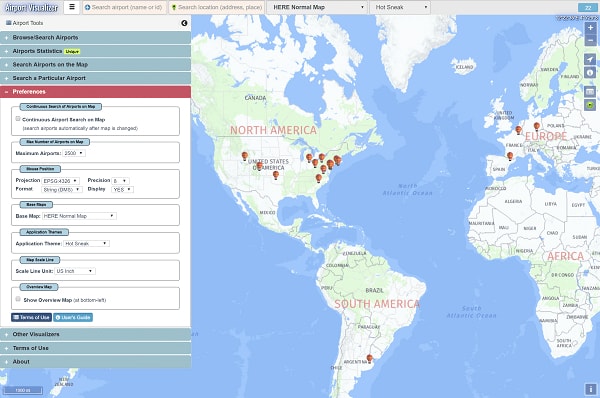
Task: Zoom out of the map with the minus icon
Action: click(x=590, y=40)
